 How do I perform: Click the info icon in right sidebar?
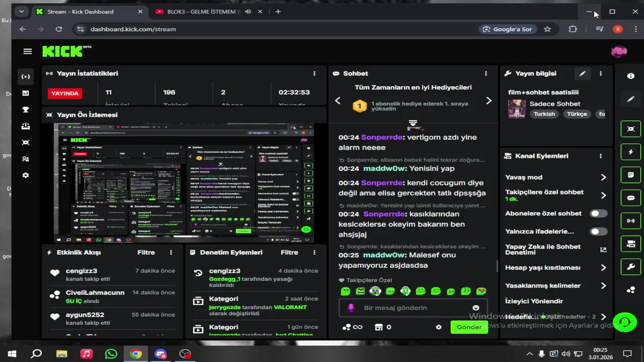click(x=630, y=76)
